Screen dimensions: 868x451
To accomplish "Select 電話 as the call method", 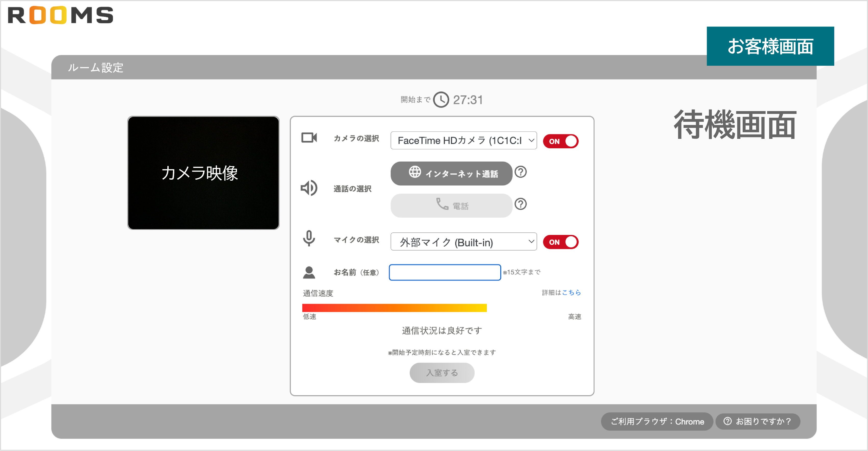I will click(x=451, y=206).
